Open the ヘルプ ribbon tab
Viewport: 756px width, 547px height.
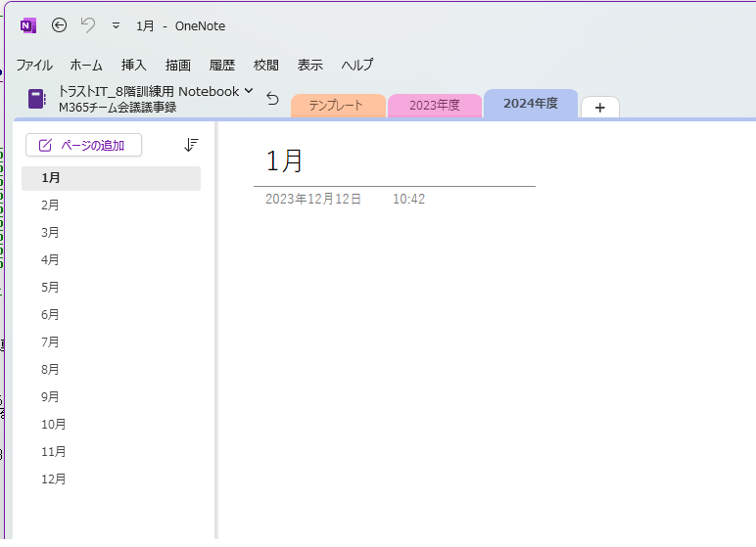coord(357,66)
